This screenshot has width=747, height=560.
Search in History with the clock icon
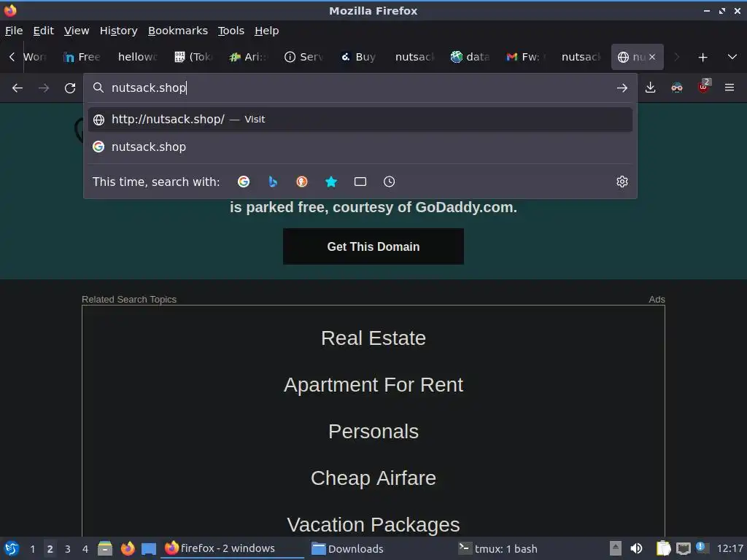click(x=390, y=182)
